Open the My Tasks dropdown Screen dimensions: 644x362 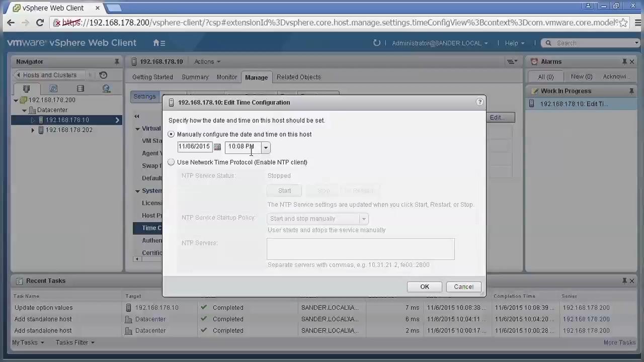[28, 342]
